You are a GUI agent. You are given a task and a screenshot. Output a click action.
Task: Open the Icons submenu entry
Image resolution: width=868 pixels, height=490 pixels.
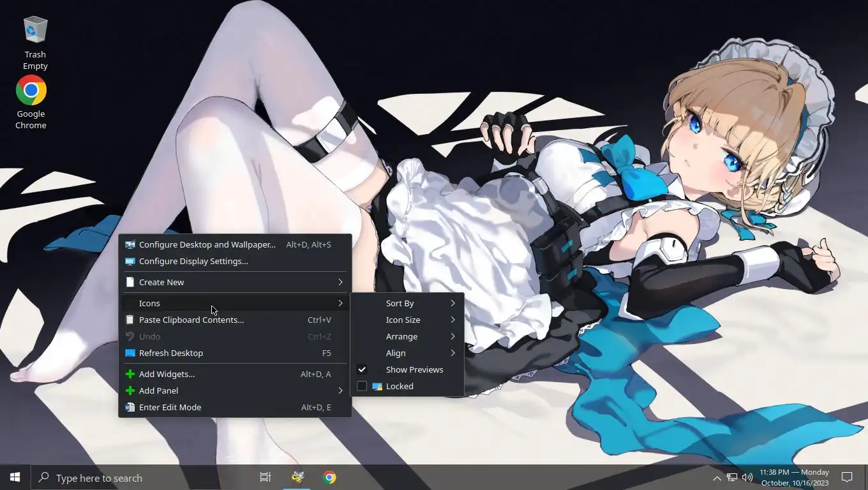click(x=235, y=303)
